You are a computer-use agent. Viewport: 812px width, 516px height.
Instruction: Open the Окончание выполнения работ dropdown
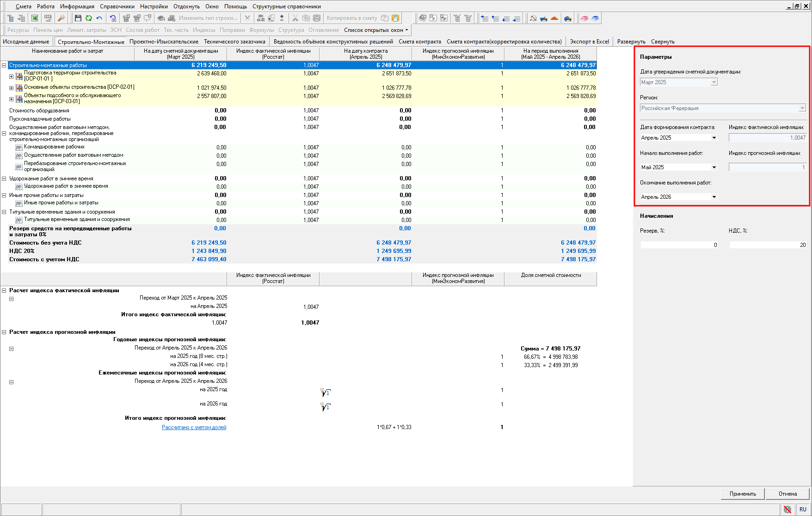coord(714,197)
